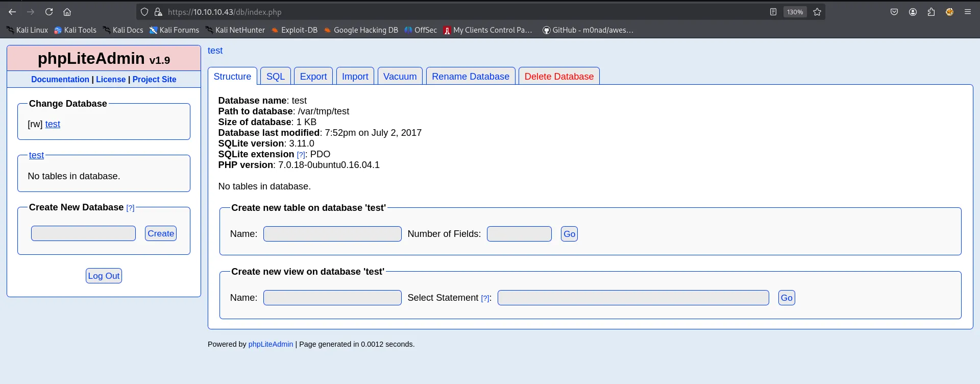Image resolution: width=980 pixels, height=384 pixels.
Task: Click the PHP version value 7.0.18-0ubuntu0.16.04.1
Action: [x=329, y=165]
